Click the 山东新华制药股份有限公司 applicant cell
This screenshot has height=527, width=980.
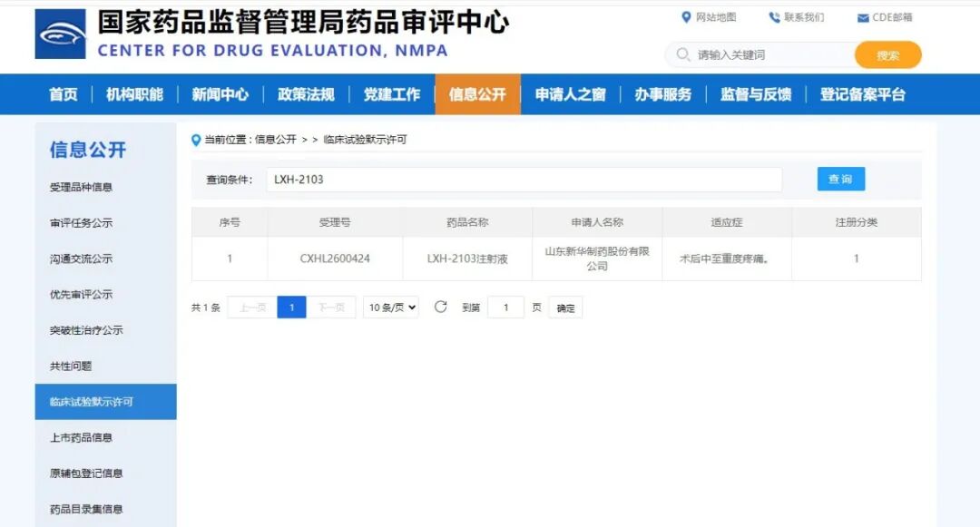click(x=597, y=259)
